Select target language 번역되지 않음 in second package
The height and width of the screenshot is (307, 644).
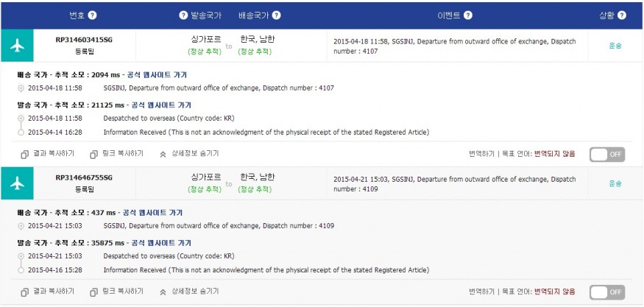pyautogui.click(x=554, y=292)
